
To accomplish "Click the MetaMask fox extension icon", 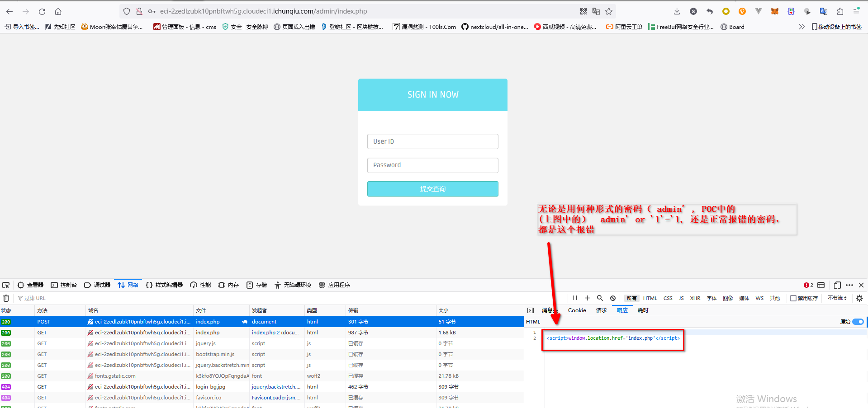I will (x=775, y=11).
